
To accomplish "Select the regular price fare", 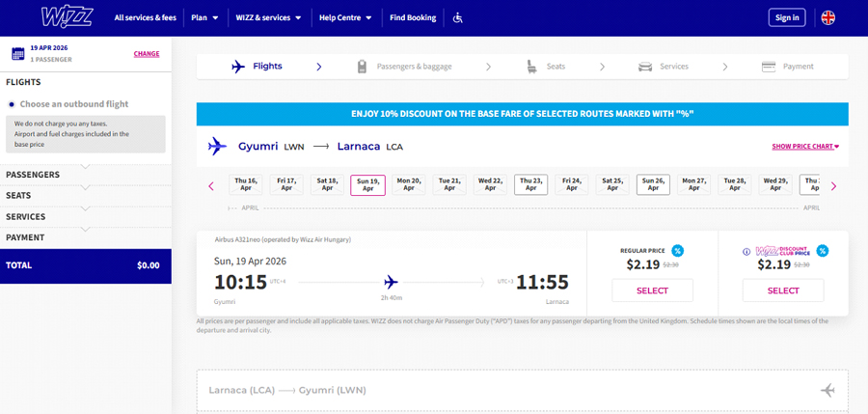I will pos(652,290).
